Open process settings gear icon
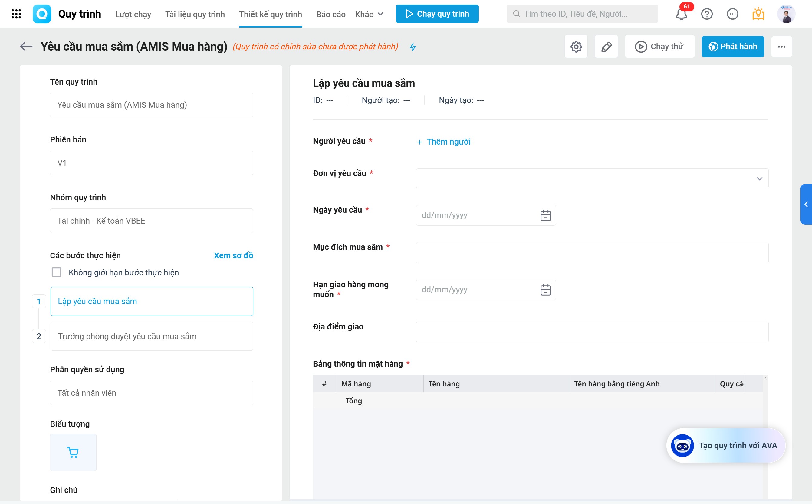The height and width of the screenshot is (504, 812). (576, 47)
